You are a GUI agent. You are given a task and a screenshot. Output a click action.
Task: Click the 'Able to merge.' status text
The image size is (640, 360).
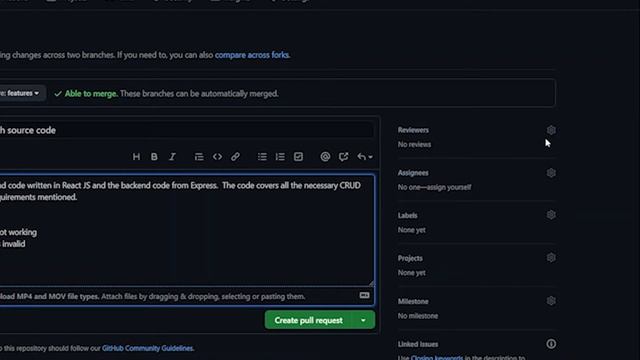click(x=91, y=93)
